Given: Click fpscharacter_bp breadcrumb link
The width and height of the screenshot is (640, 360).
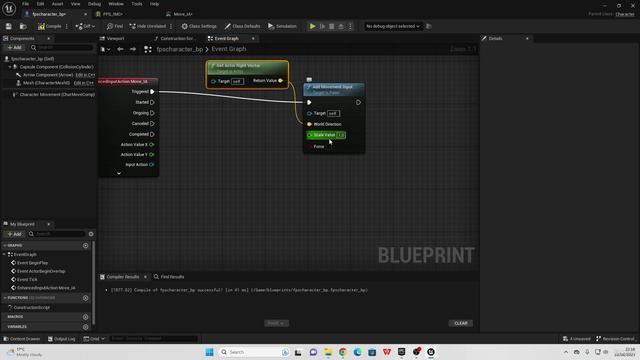Looking at the screenshot, I should [x=180, y=49].
